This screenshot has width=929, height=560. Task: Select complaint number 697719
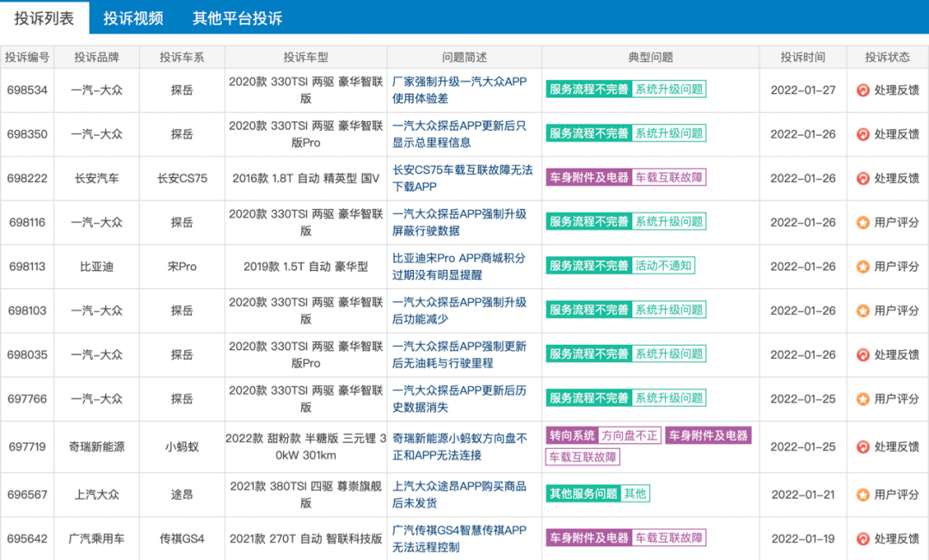point(28,446)
